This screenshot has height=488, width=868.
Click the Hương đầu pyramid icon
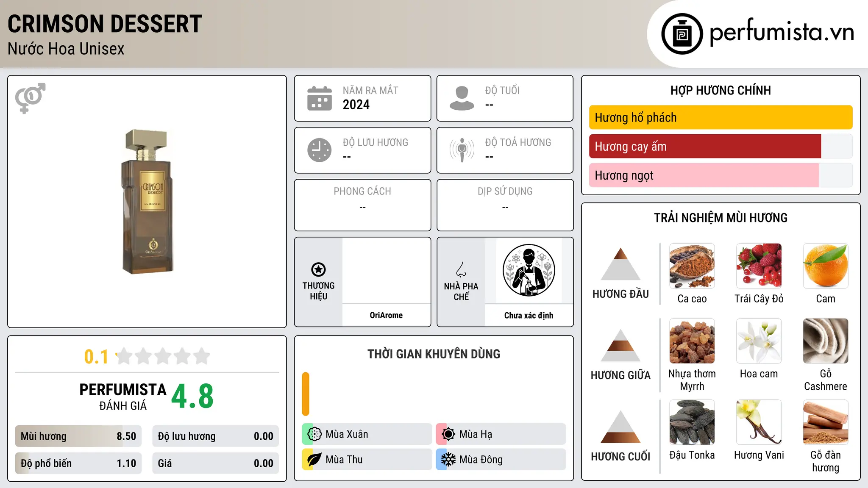[620, 264]
